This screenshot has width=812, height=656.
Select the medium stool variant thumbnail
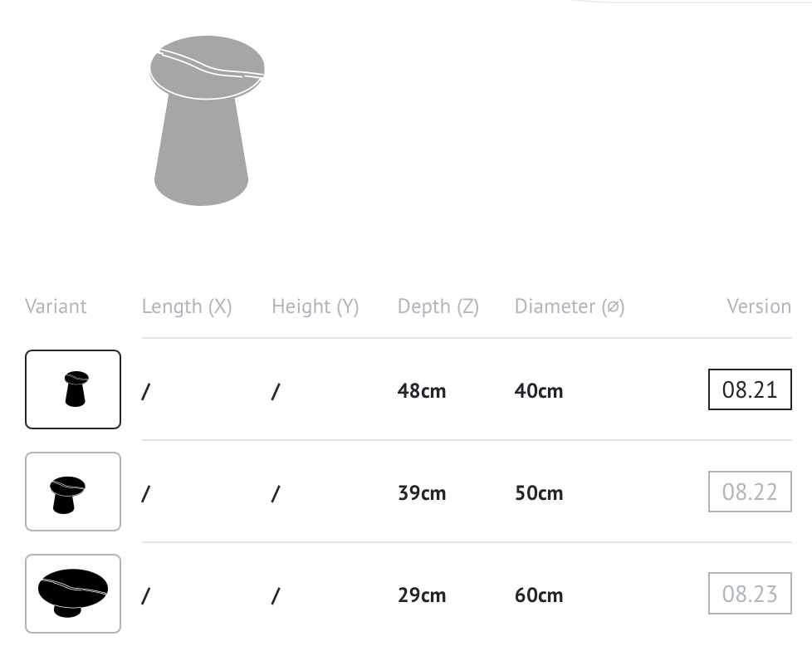[73, 492]
